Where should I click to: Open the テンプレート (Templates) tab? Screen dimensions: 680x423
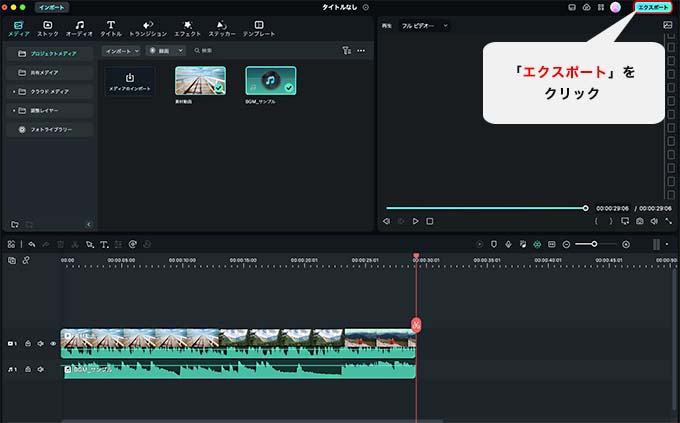click(259, 29)
